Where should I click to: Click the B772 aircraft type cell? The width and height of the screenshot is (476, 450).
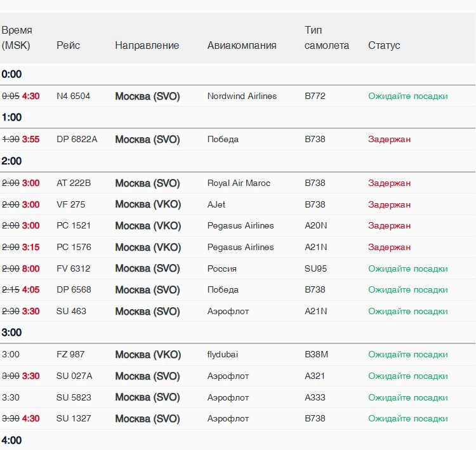click(315, 96)
